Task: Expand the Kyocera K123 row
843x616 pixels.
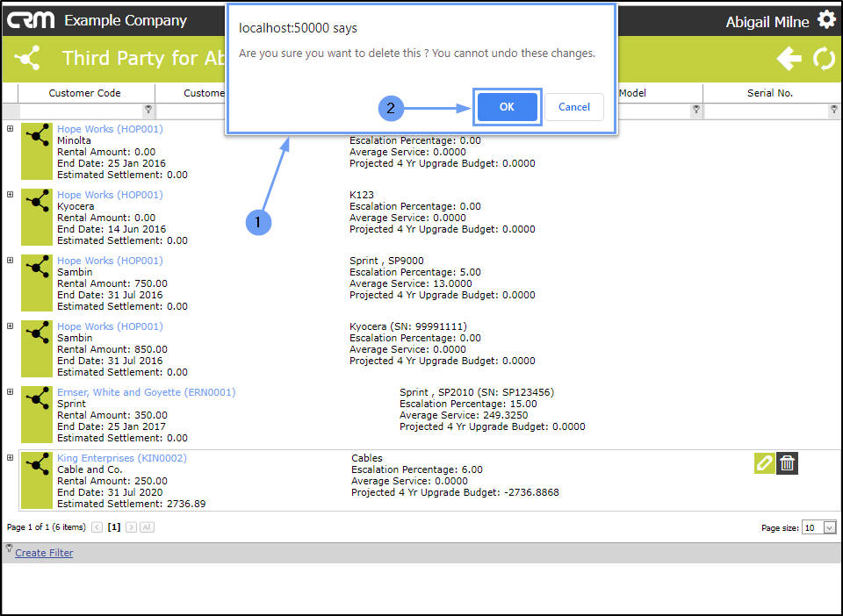Action: (11, 195)
